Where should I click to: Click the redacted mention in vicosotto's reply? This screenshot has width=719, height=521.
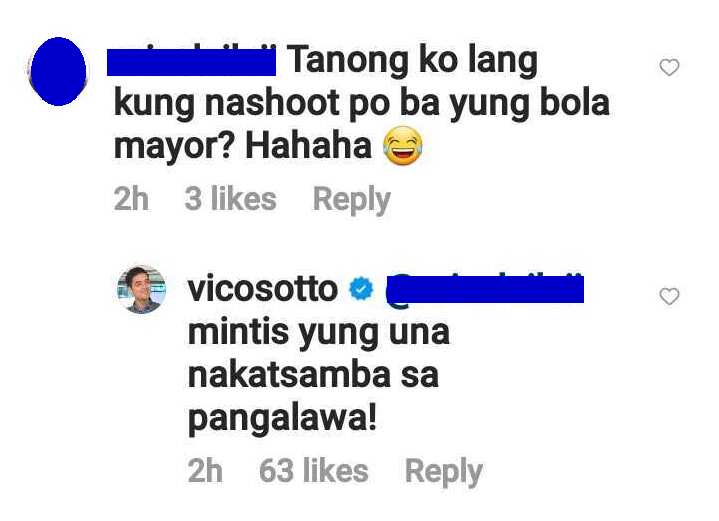tap(485, 290)
